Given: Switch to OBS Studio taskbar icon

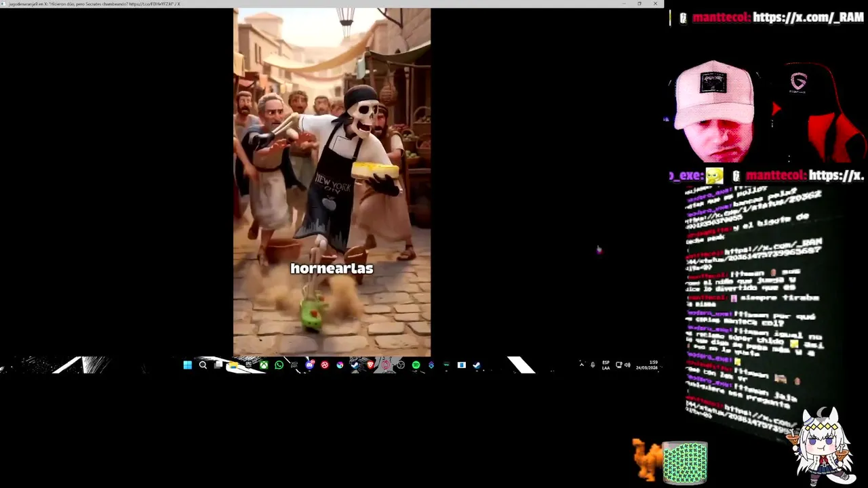Looking at the screenshot, I should point(401,365).
